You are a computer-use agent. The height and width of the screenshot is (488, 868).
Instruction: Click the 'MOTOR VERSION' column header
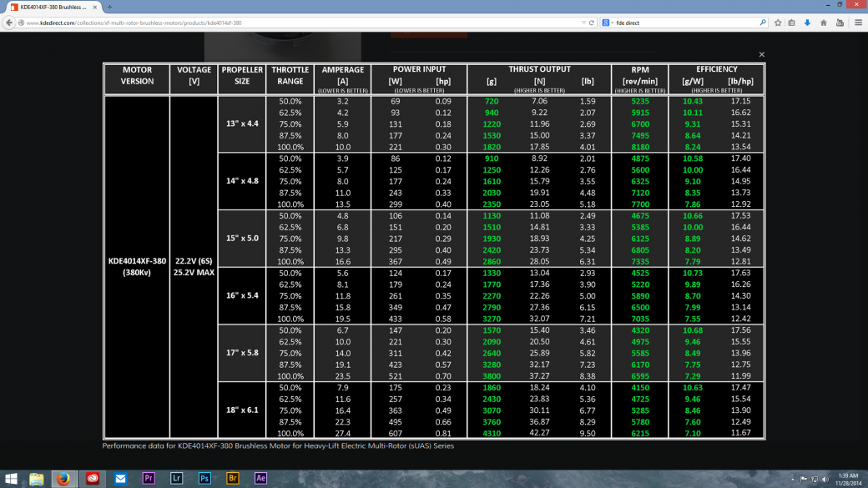(x=137, y=78)
